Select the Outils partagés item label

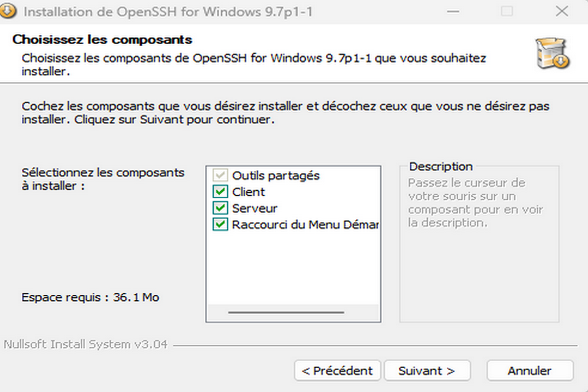click(276, 175)
